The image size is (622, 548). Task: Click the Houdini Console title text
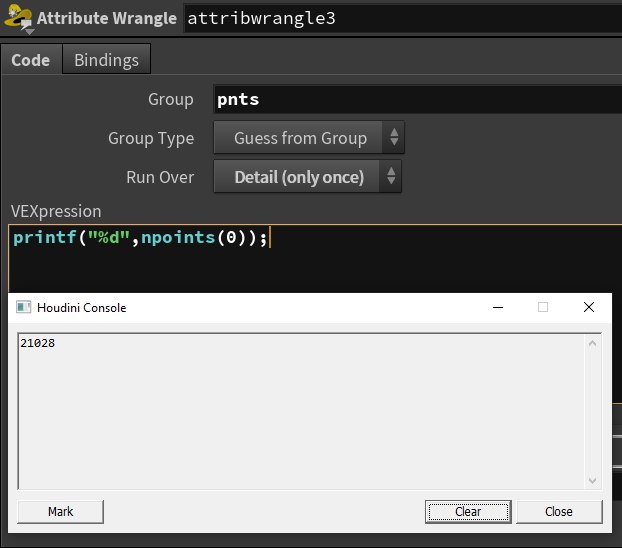coord(82,308)
